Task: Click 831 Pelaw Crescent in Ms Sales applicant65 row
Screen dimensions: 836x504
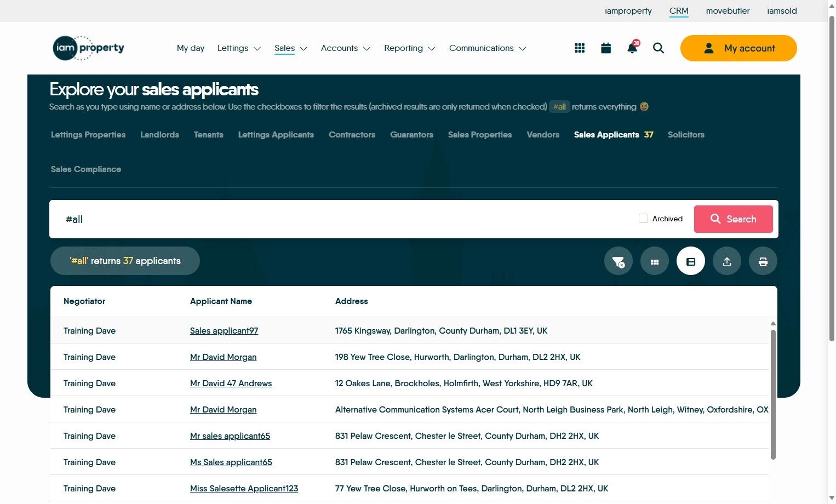Action: (x=467, y=462)
